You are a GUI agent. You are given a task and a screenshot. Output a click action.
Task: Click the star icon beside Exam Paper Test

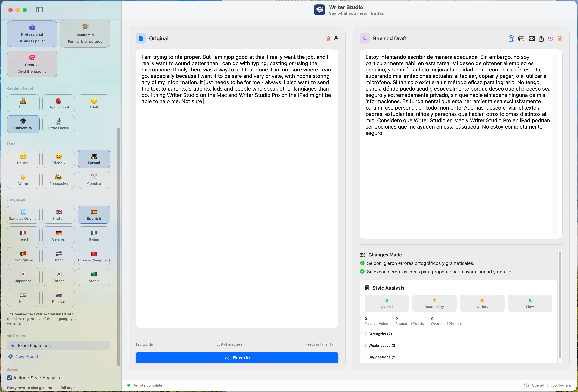click(x=13, y=346)
